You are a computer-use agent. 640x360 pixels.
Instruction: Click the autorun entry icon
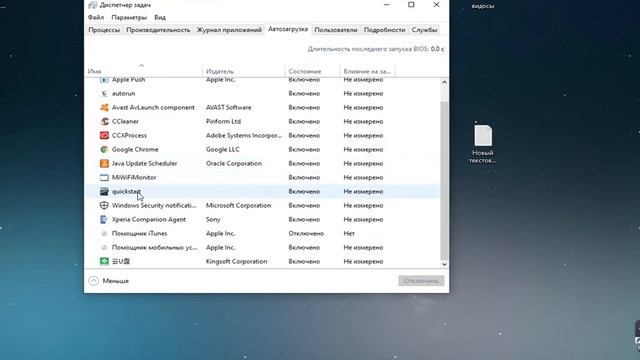104,93
